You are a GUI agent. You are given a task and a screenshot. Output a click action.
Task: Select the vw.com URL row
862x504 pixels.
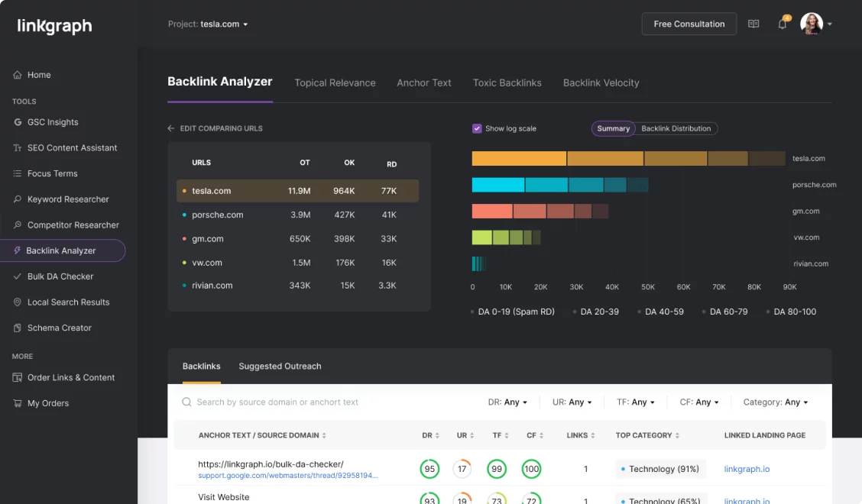coord(297,263)
